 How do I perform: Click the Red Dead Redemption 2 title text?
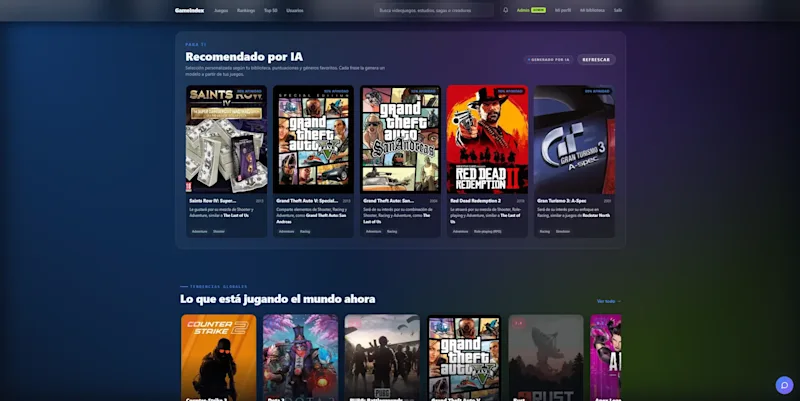pyautogui.click(x=475, y=201)
